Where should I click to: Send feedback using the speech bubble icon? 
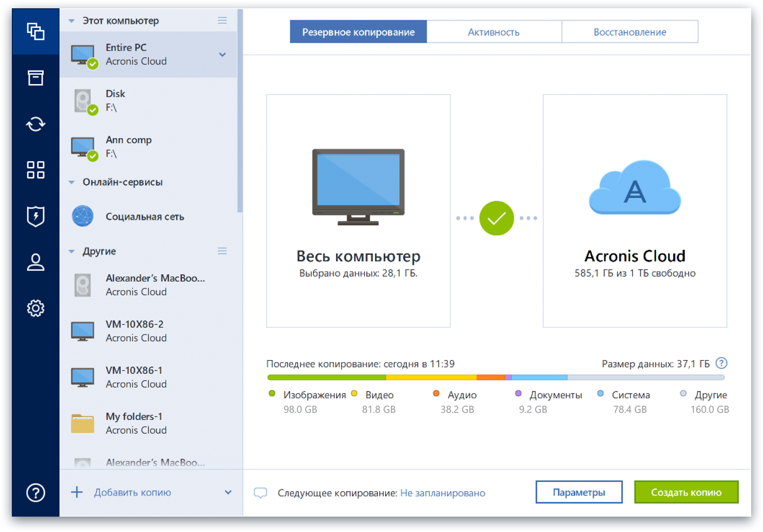[261, 492]
